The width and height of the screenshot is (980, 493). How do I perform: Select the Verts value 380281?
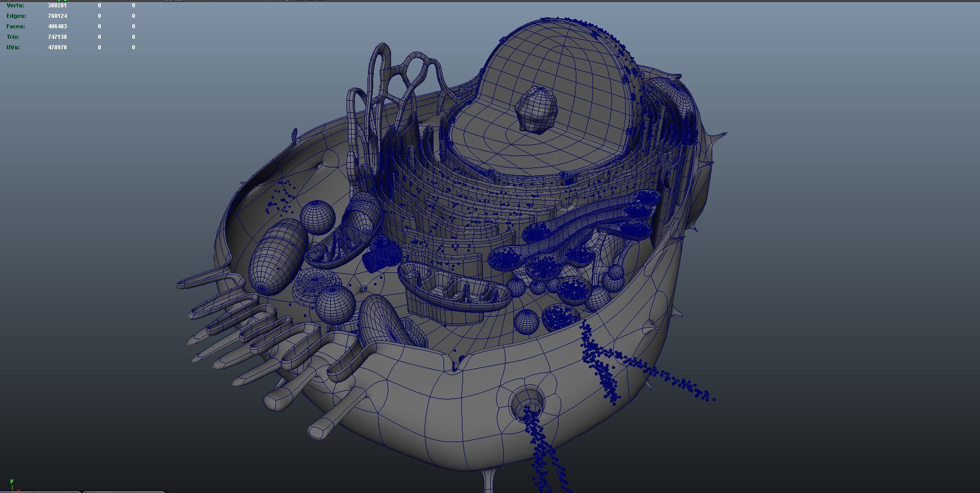point(57,5)
